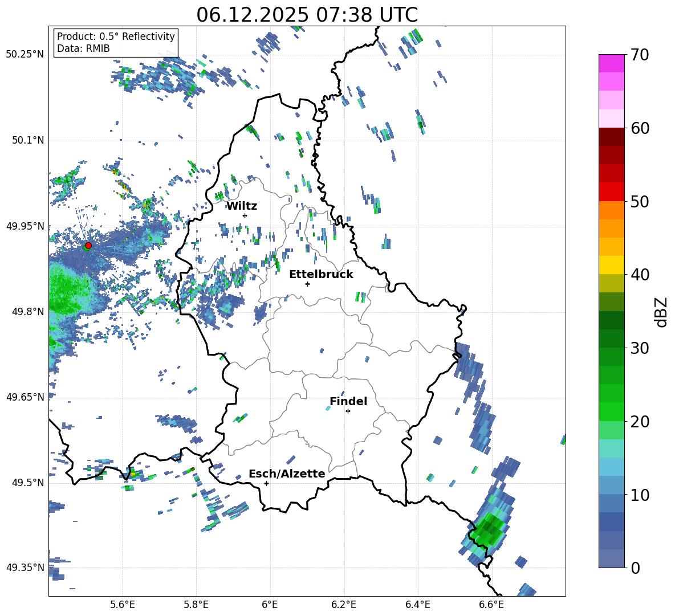Select the bright red swatch above 50 dBZ
This screenshot has width=675, height=616.
611,191
